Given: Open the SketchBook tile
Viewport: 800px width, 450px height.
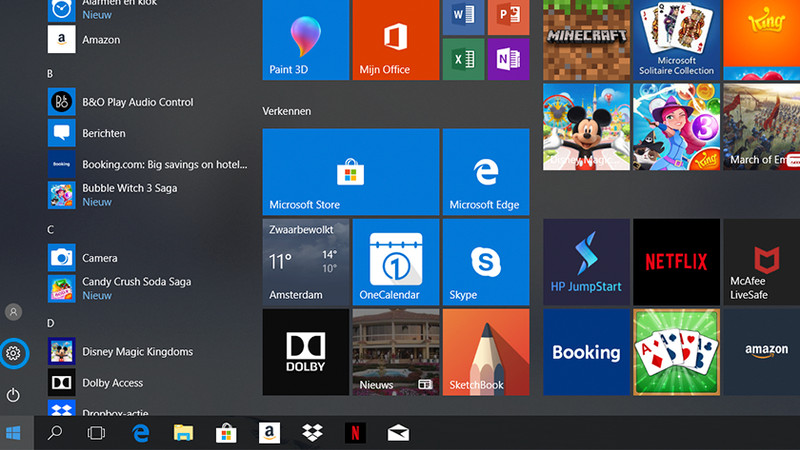Looking at the screenshot, I should [x=486, y=352].
